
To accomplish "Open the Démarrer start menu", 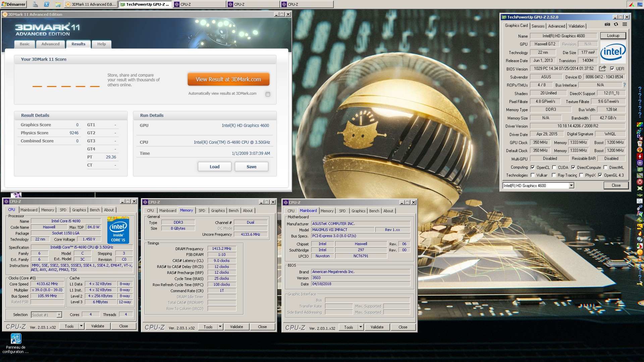I will 13,4.
